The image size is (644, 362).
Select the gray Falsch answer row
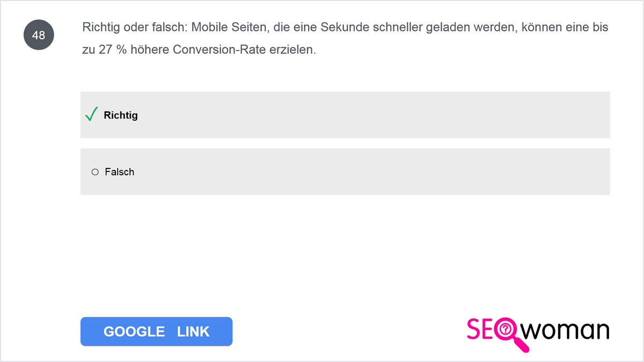(345, 172)
